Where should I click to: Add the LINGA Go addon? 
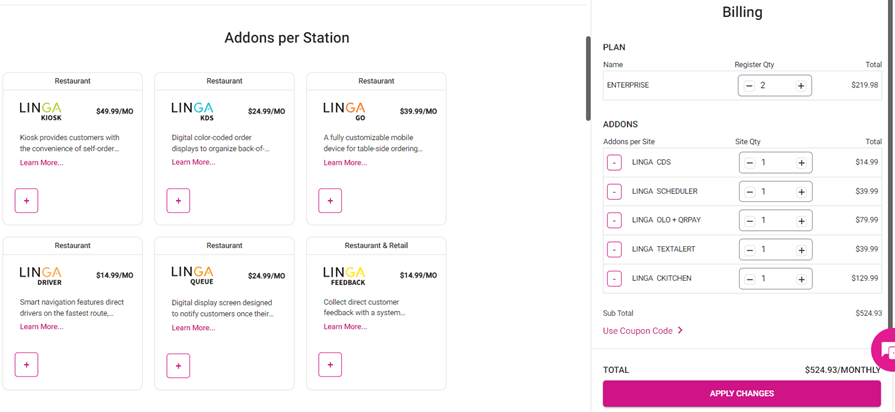pos(330,201)
